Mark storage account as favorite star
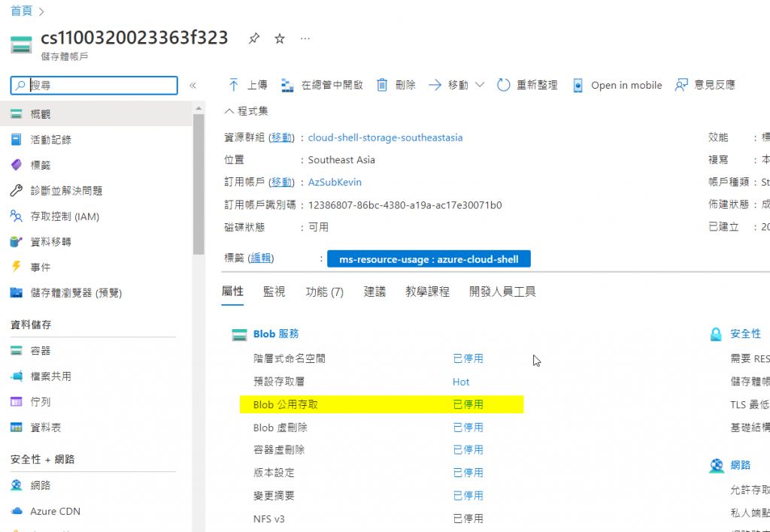Viewport: 770px width, 532px height. point(280,39)
